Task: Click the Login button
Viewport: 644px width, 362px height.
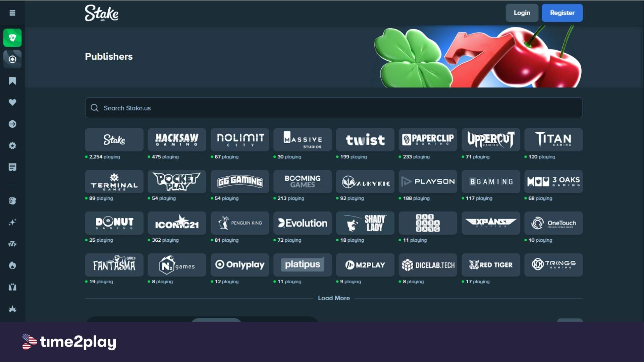Action: 522,13
